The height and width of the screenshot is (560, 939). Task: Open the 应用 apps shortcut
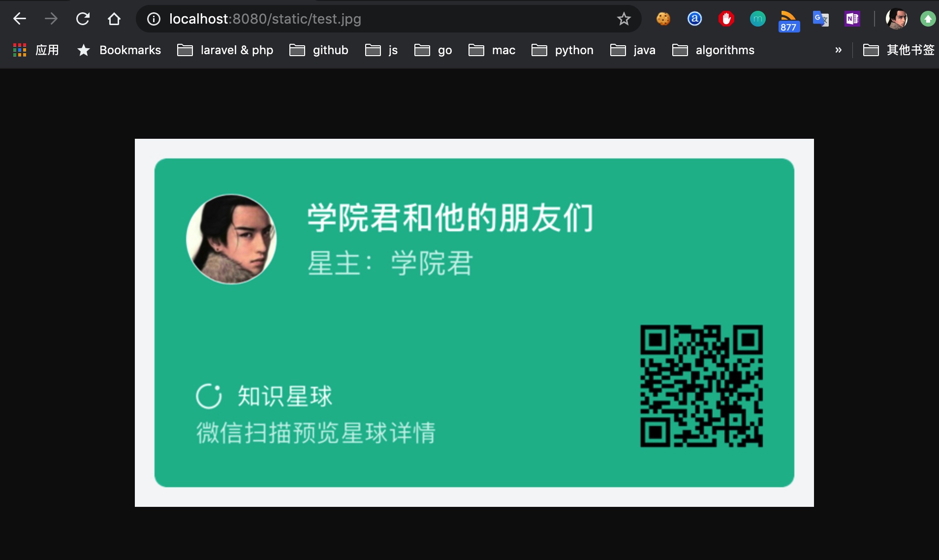coord(36,50)
